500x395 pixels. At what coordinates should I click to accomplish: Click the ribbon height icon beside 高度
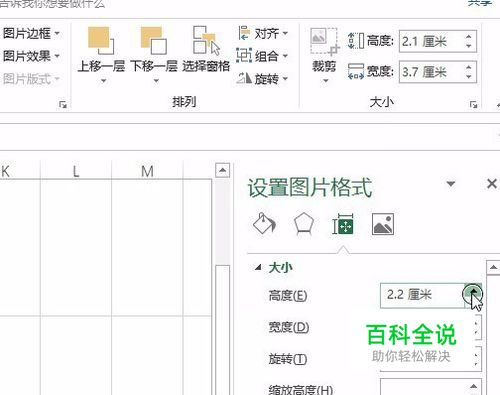(x=356, y=41)
